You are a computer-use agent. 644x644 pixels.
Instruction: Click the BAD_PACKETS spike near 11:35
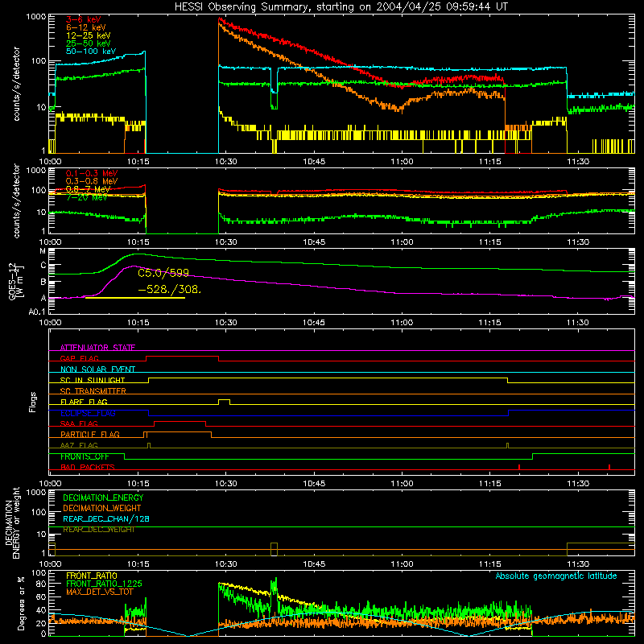click(609, 467)
